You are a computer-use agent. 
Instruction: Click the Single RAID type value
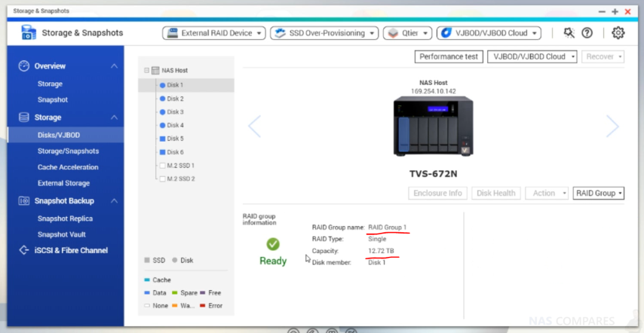pos(377,239)
